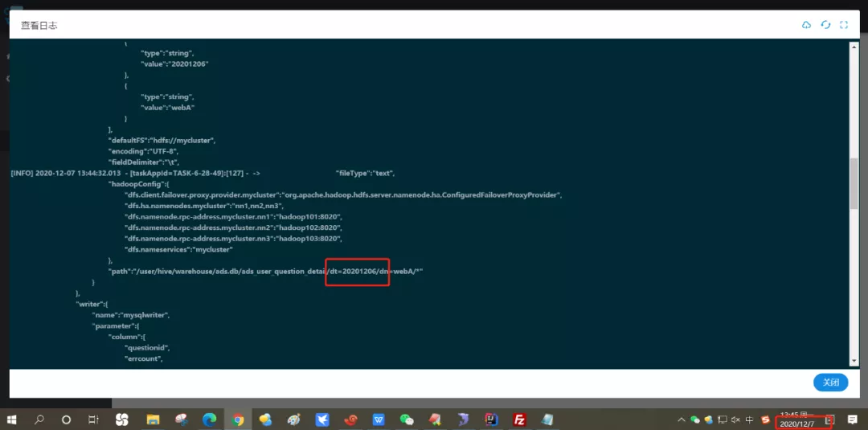Open the Windows Start menu
Image resolution: width=868 pixels, height=430 pixels.
click(x=13, y=420)
